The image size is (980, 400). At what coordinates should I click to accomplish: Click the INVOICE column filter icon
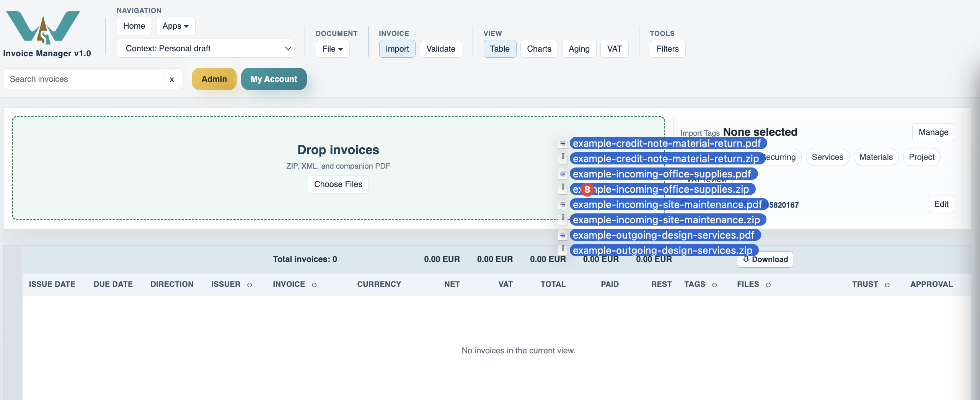(x=314, y=285)
